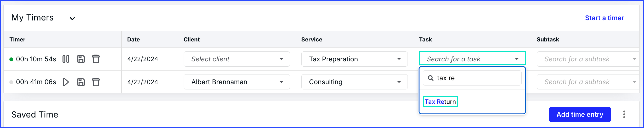Open the Select client dropdown
The height and width of the screenshot is (128, 644).
coord(237,59)
